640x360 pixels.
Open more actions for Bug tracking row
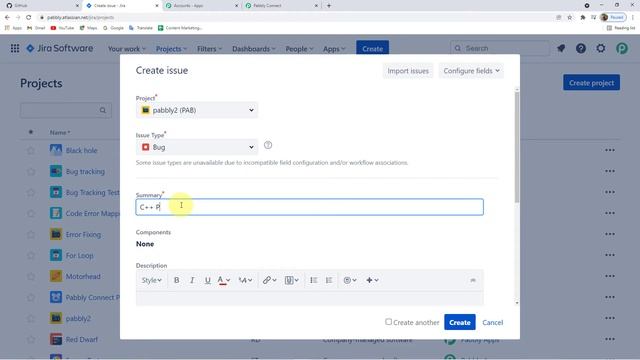point(610,171)
